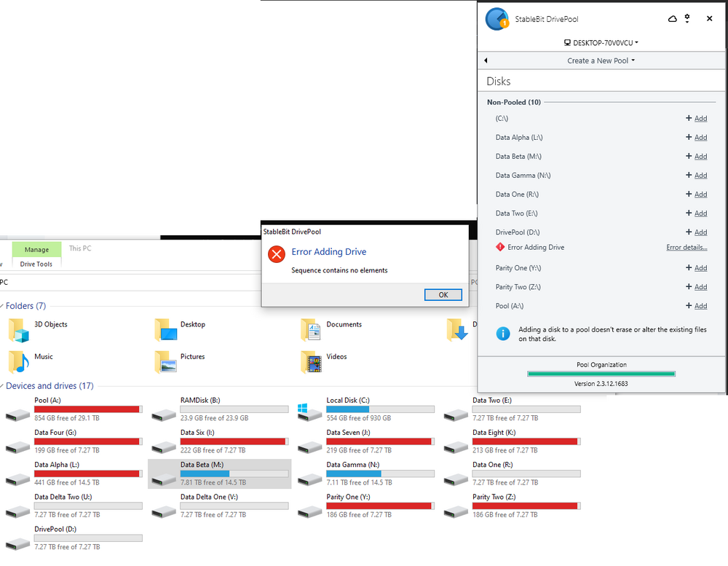Add Data Two (E:\) to the pool

pos(697,213)
